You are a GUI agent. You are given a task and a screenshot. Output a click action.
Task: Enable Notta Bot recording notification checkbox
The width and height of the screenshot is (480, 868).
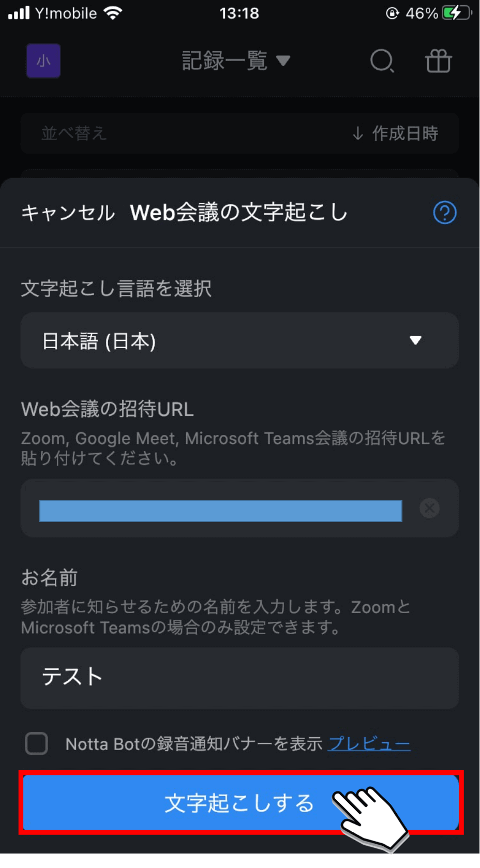point(37,743)
